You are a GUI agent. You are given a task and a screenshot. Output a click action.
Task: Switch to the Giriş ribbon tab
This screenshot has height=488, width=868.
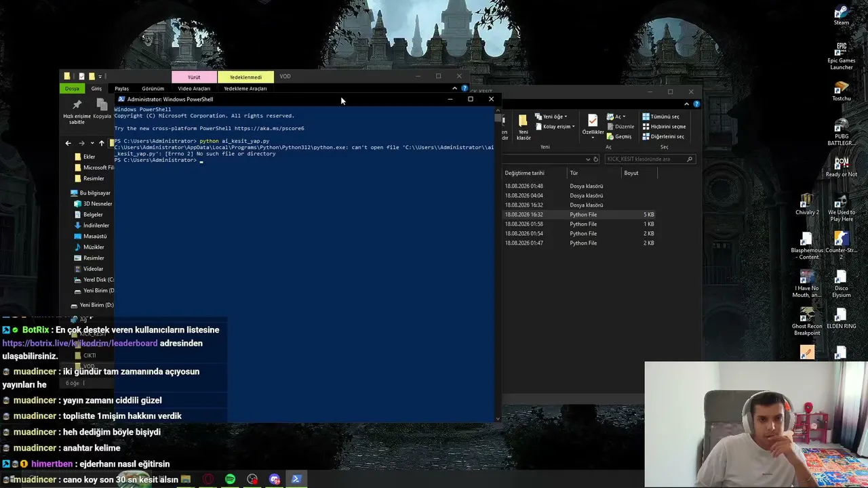coord(96,88)
